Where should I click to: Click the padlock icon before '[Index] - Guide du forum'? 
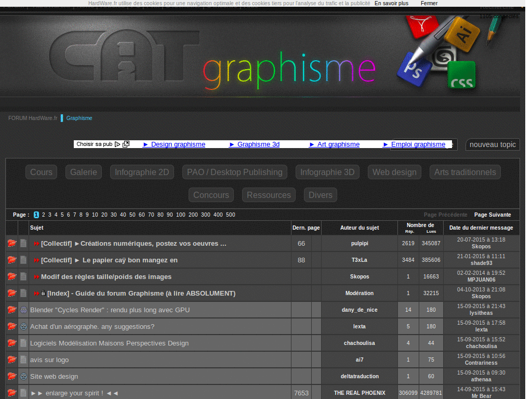coord(43,294)
